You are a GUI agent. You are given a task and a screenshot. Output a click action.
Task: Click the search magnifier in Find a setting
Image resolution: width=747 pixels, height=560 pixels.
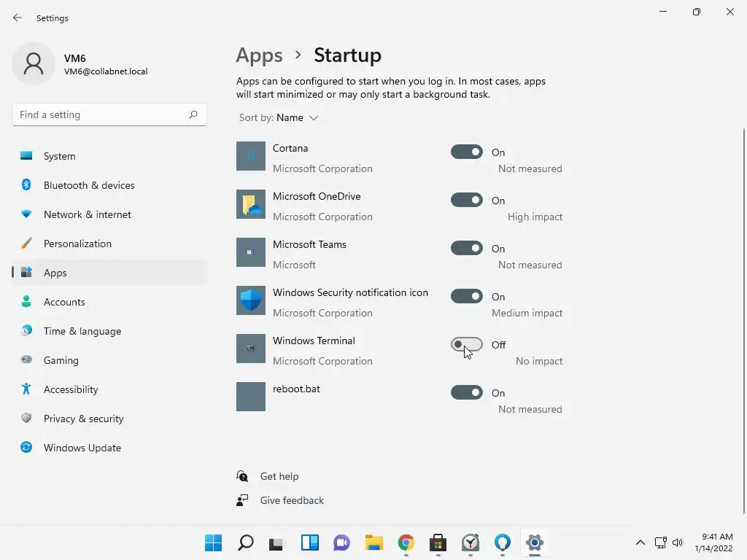tap(193, 114)
